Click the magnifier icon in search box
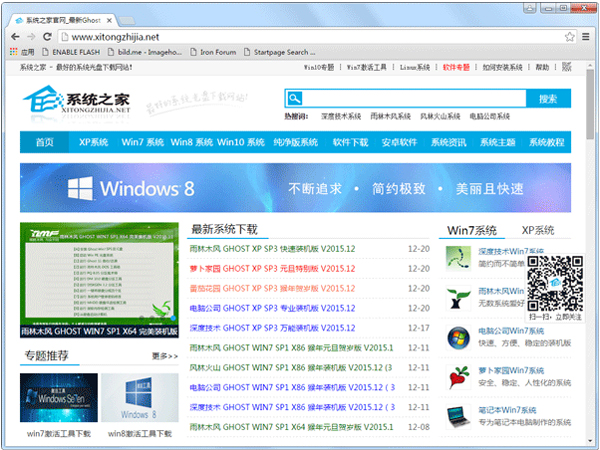The width and height of the screenshot is (600, 450). point(294,98)
